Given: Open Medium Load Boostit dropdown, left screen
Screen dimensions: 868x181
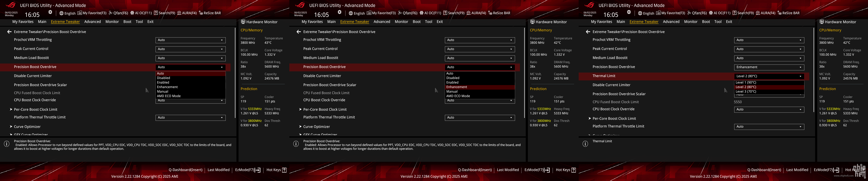Looking at the screenshot, I should 190,58.
